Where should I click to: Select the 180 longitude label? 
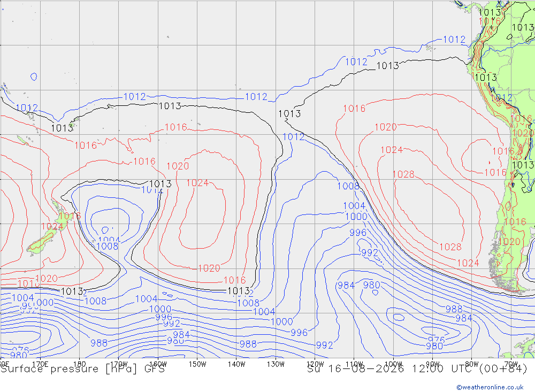coord(80,364)
